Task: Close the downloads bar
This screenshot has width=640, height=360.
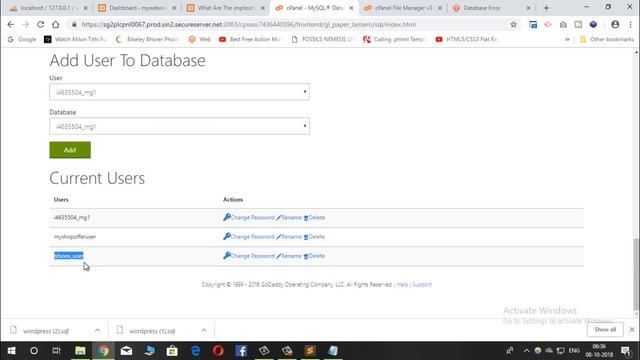Action: 632,329
